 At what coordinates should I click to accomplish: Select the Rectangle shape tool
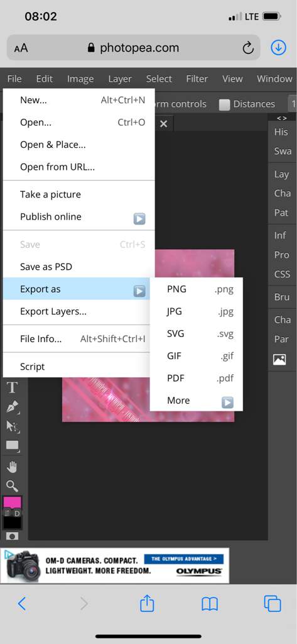[x=13, y=446]
